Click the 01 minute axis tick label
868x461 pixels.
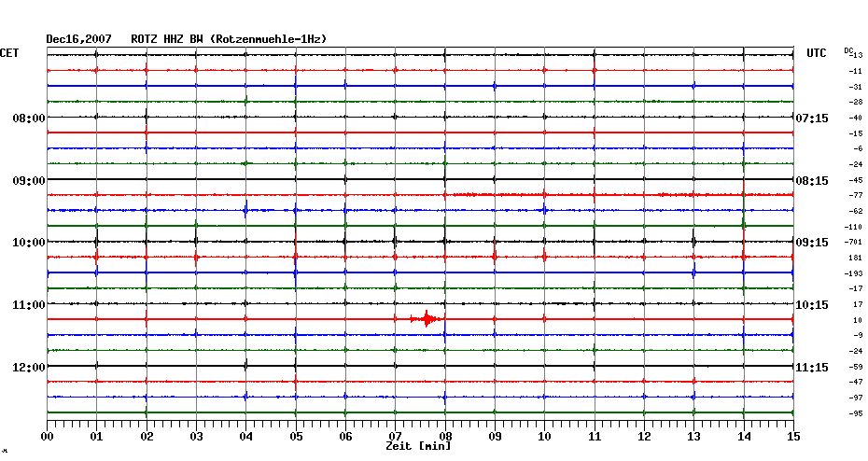97,437
